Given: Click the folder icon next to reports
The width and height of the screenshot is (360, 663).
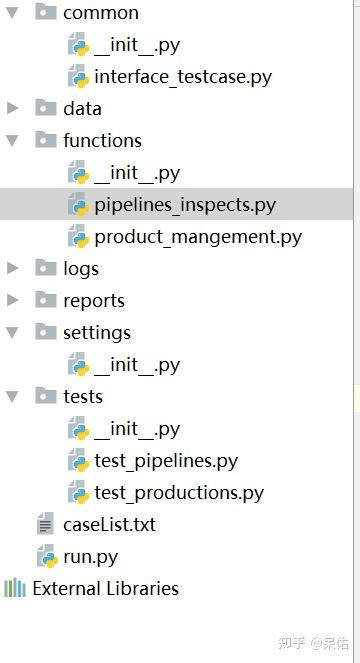Looking at the screenshot, I should point(46,300).
